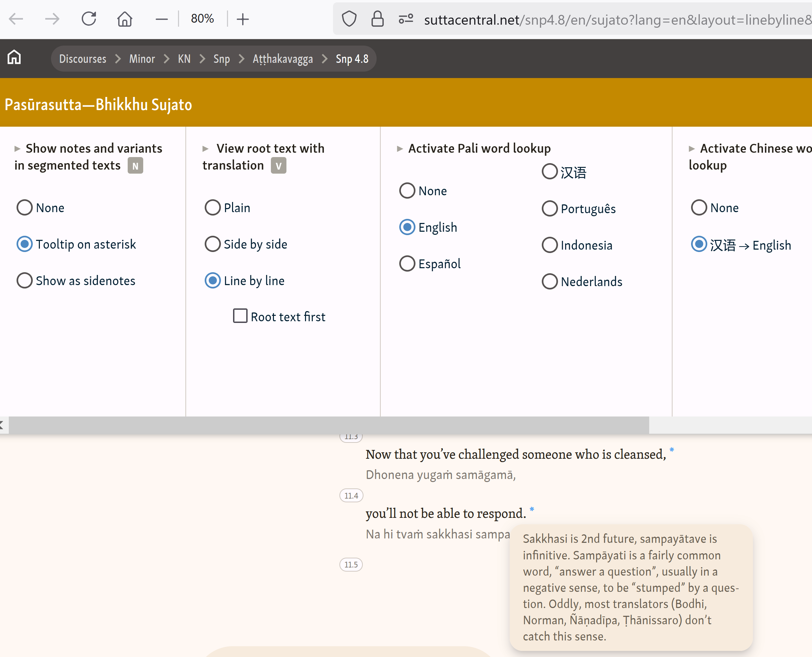Image resolution: width=812 pixels, height=657 pixels.
Task: Enable the 'Root text first' checkbox
Action: coord(240,316)
